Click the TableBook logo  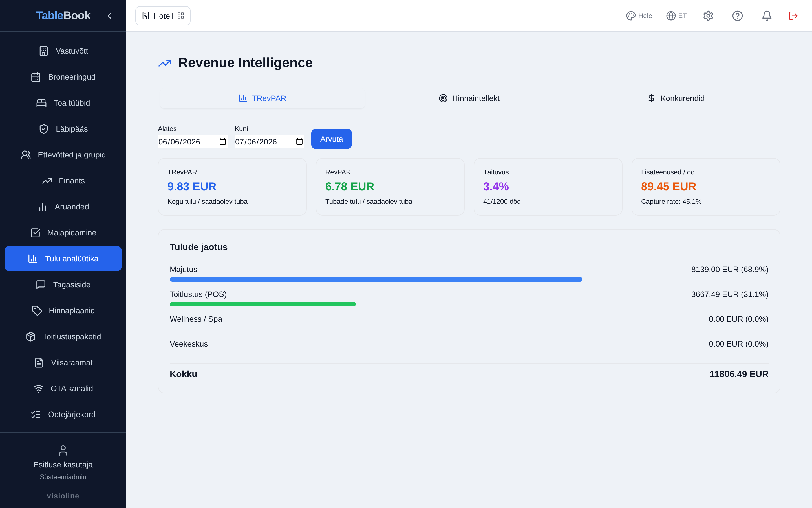(63, 16)
